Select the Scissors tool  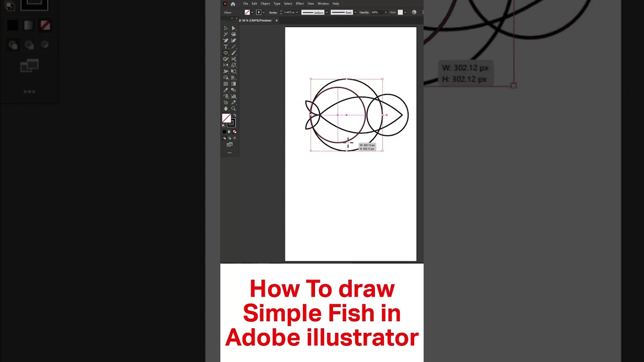(x=233, y=59)
